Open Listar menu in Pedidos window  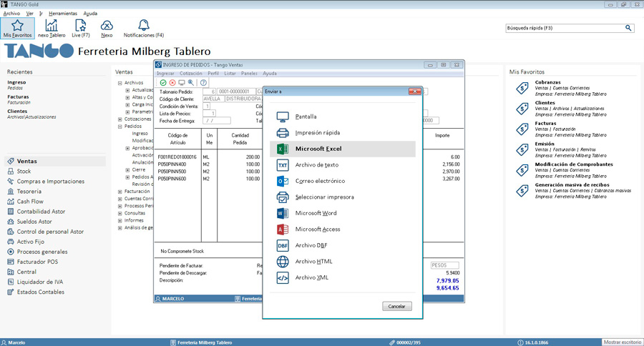(230, 74)
